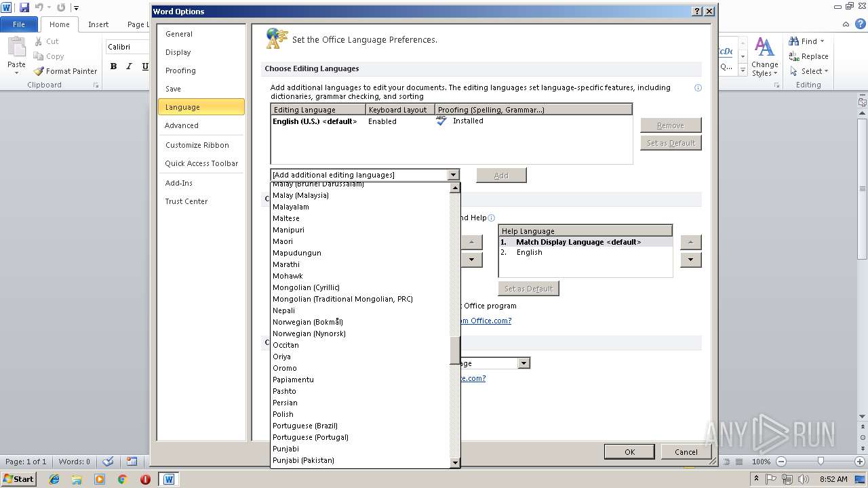Click the Remove language button

671,125
